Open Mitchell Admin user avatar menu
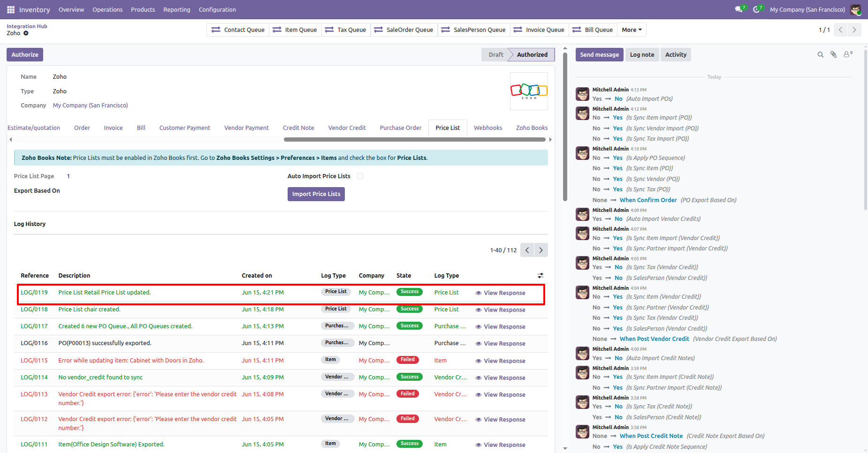Screen dimensions: 868x453 (x=855, y=9)
